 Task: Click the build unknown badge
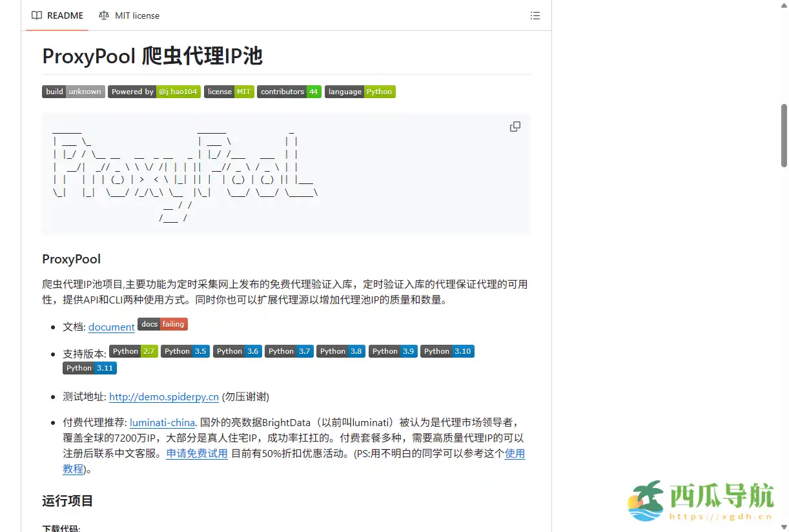click(x=73, y=91)
